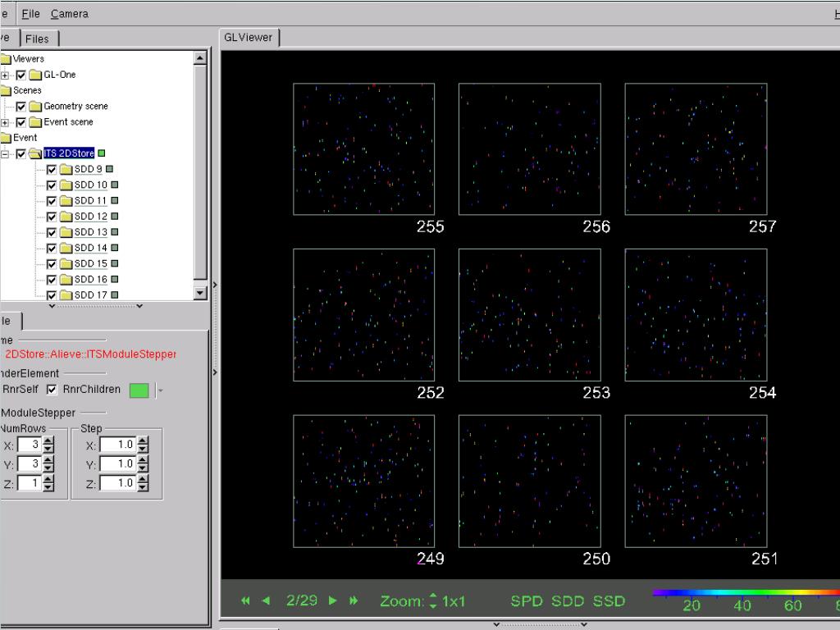Go to the first page of modules
This screenshot has width=840, height=630.
245,600
